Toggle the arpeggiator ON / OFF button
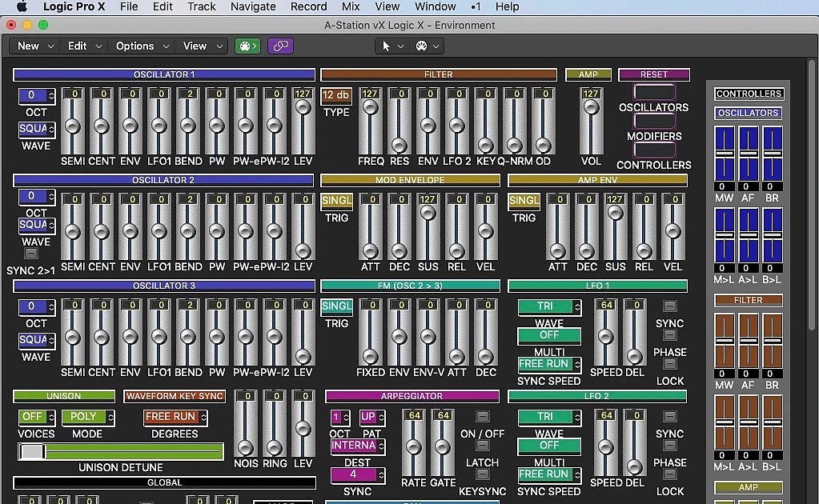The height and width of the screenshot is (504, 819). pos(481,416)
